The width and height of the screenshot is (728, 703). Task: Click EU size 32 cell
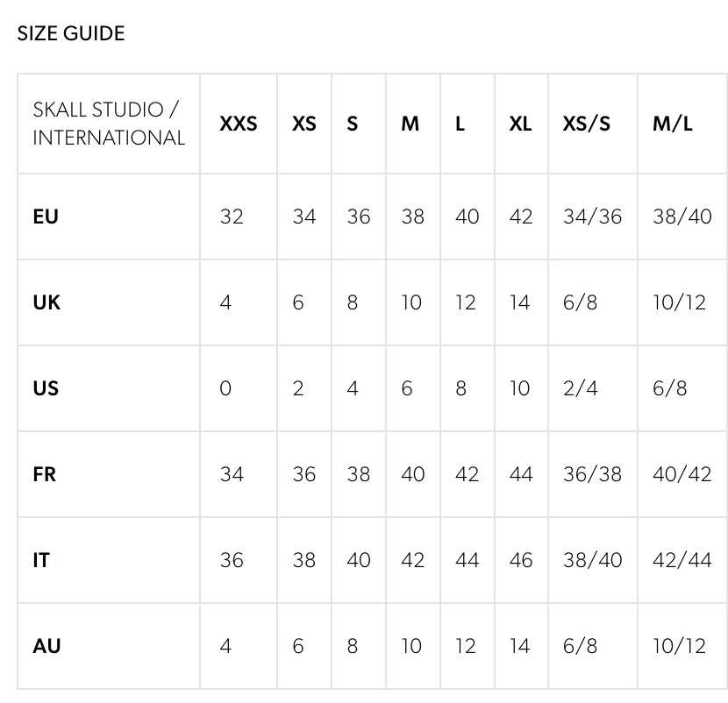coord(232,217)
